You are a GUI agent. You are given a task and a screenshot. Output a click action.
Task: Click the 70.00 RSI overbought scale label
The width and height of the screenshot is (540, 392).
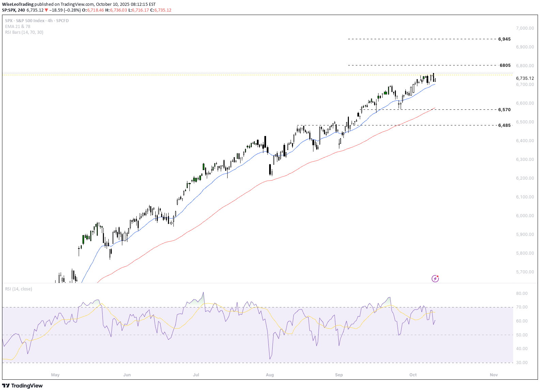click(x=522, y=307)
